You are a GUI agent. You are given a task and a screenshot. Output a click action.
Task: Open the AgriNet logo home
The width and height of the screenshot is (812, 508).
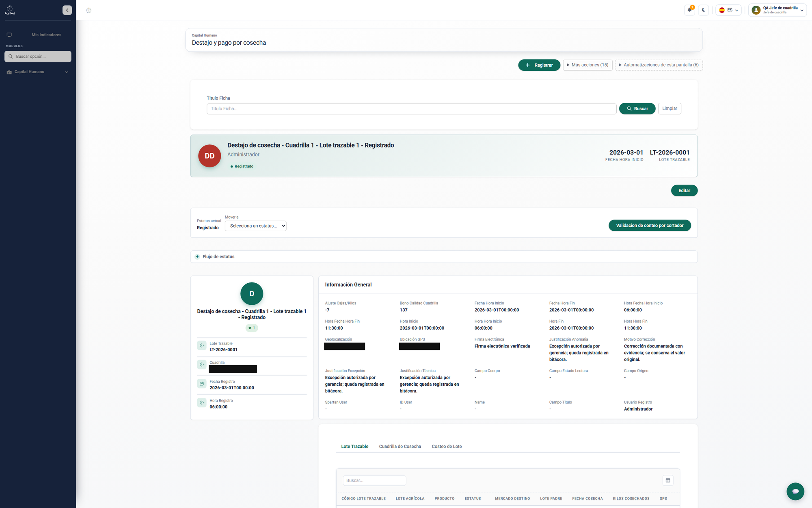pos(10,10)
